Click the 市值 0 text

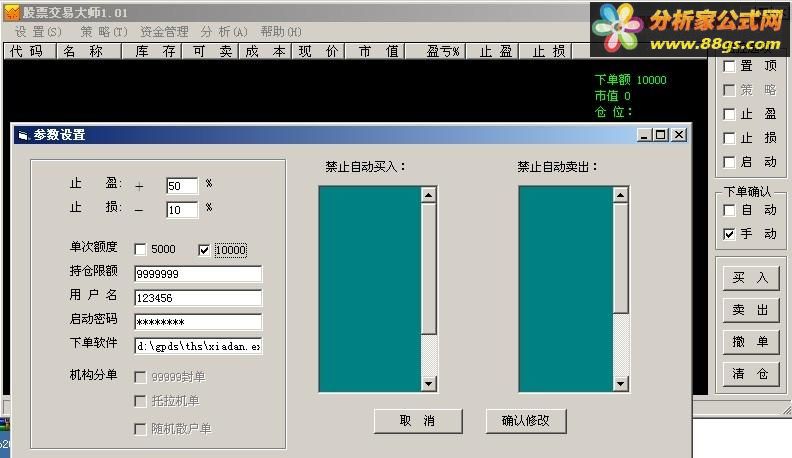(x=612, y=96)
